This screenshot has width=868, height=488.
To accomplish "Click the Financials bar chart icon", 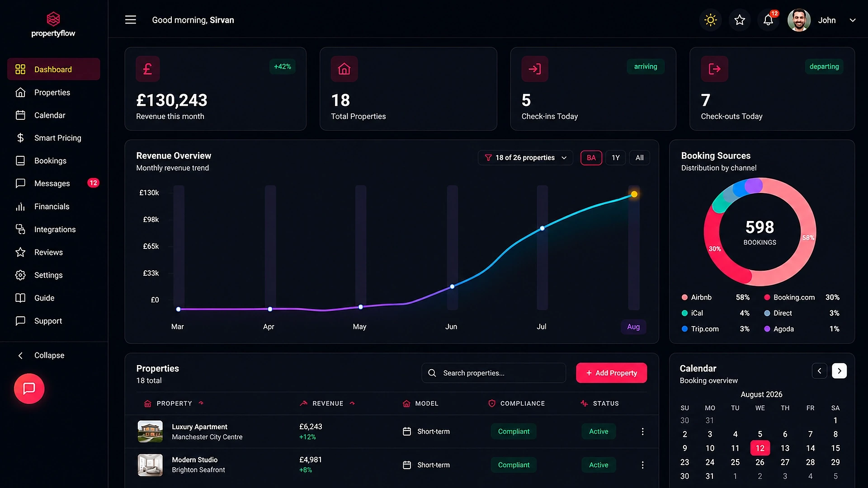I will [x=20, y=206].
